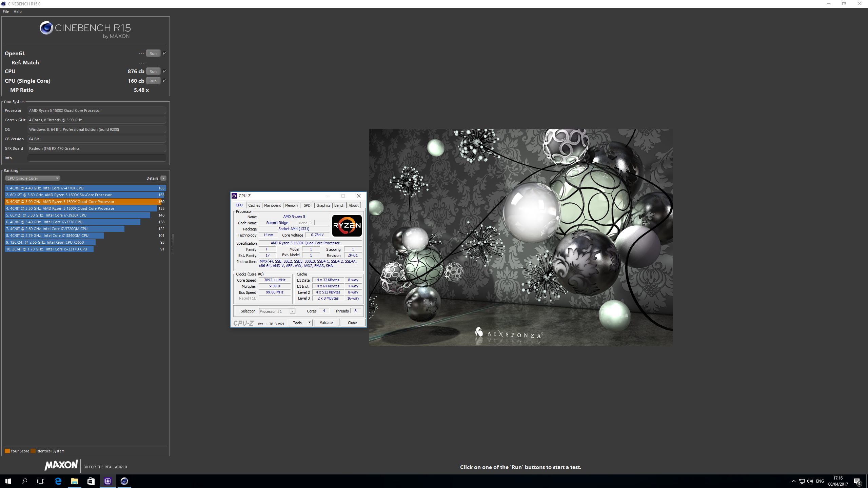Open the Windows Start menu
This screenshot has width=868, height=488.
(8, 481)
